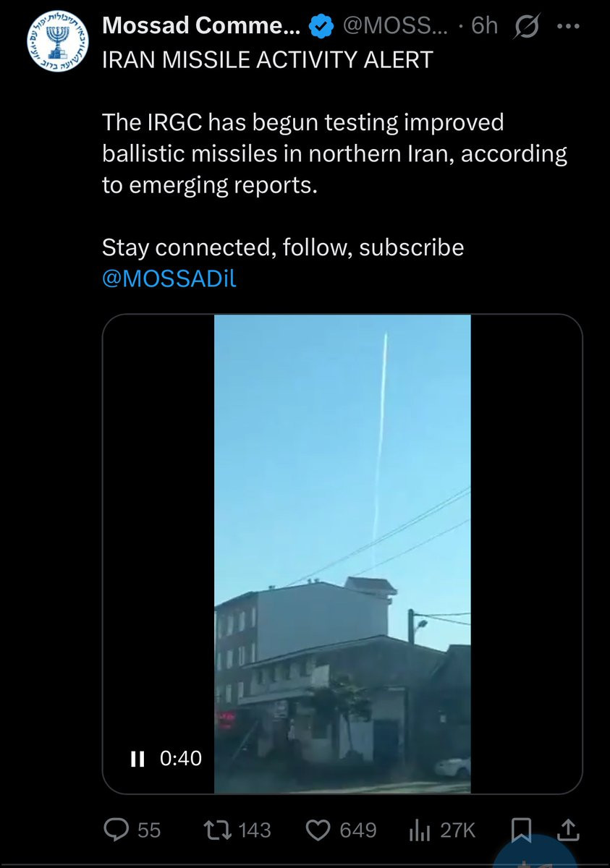Open the Mossad Commentary profile avatar

coord(56,42)
